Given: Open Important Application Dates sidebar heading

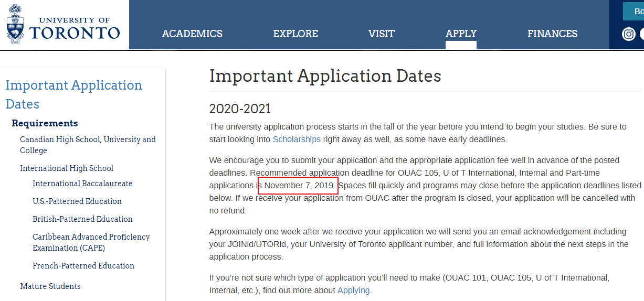Looking at the screenshot, I should click(x=74, y=94).
